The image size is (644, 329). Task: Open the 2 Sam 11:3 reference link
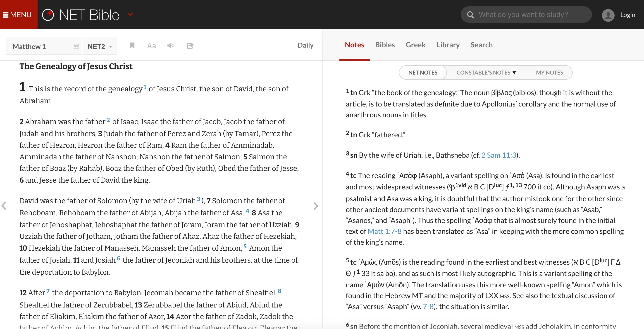[499, 155]
